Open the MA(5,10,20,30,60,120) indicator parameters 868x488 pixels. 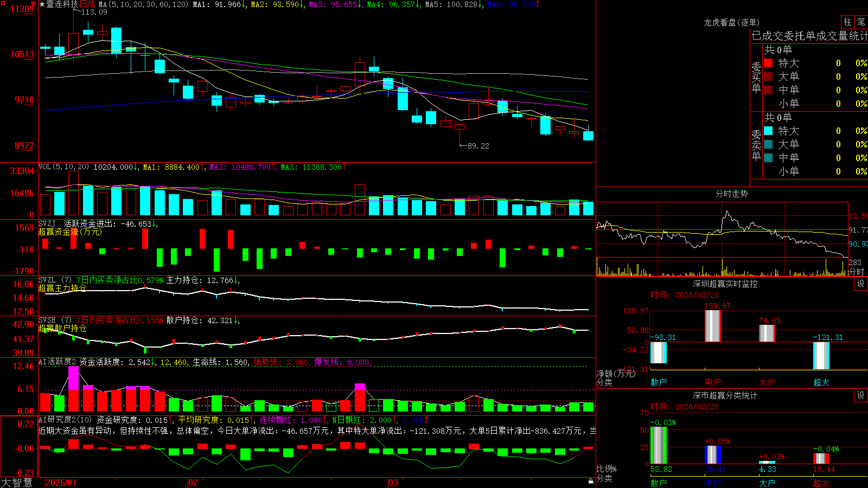[x=143, y=4]
